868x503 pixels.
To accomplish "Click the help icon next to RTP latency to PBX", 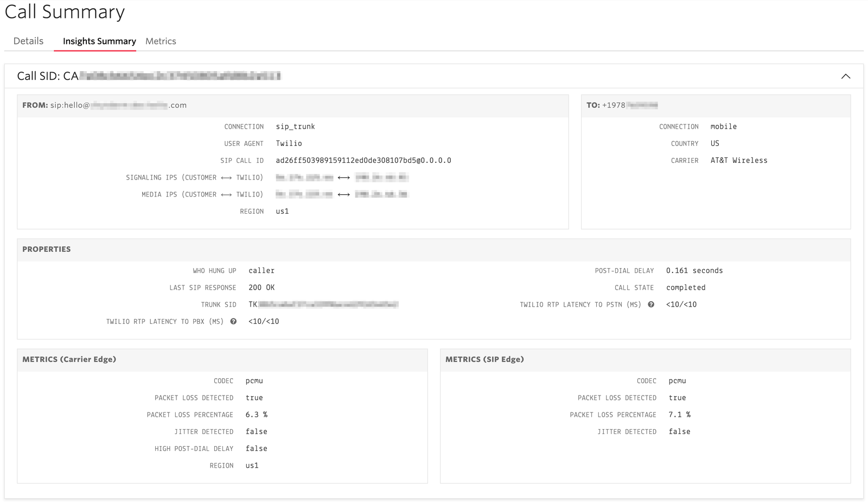I will pyautogui.click(x=233, y=321).
